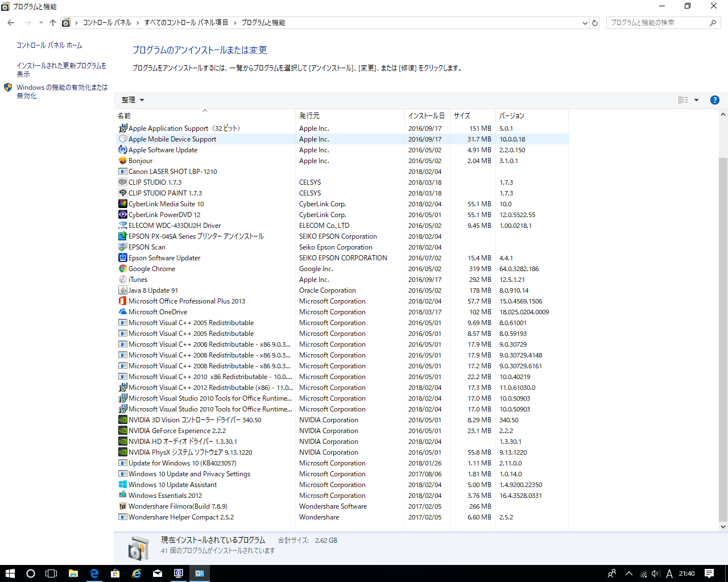
Task: Click the Apple Application Support program icon
Action: [123, 128]
